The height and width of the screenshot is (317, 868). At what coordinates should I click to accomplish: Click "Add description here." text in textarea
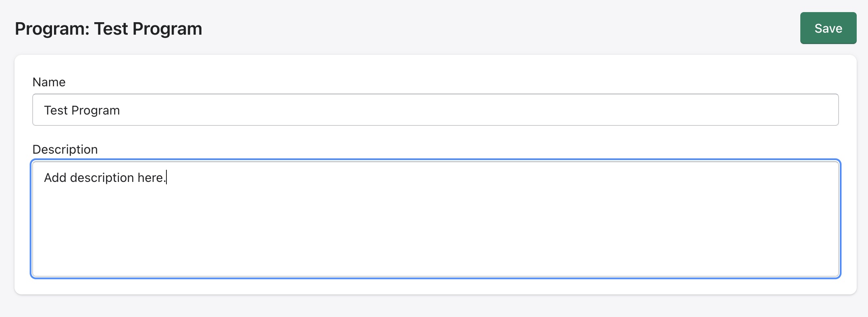[x=105, y=178]
